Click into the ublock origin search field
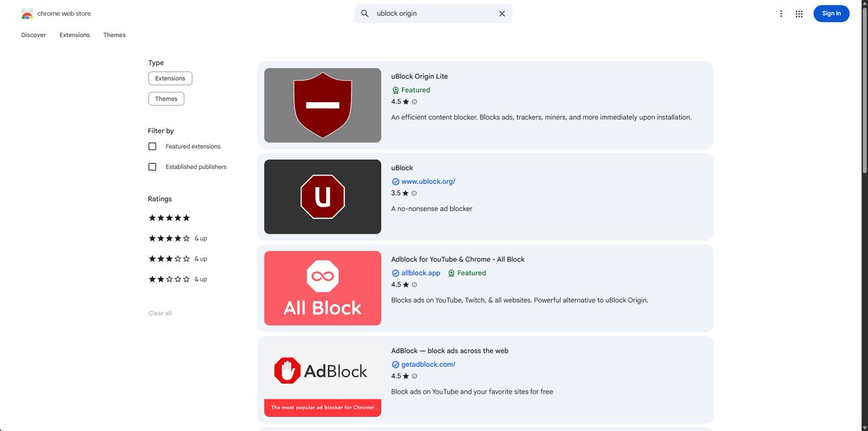This screenshot has height=431, width=868. point(433,14)
